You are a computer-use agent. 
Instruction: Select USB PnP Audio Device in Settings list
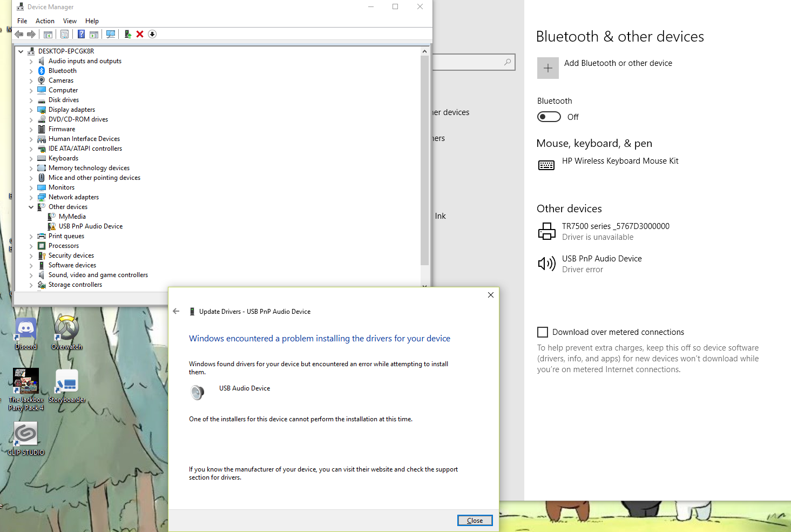click(601, 264)
